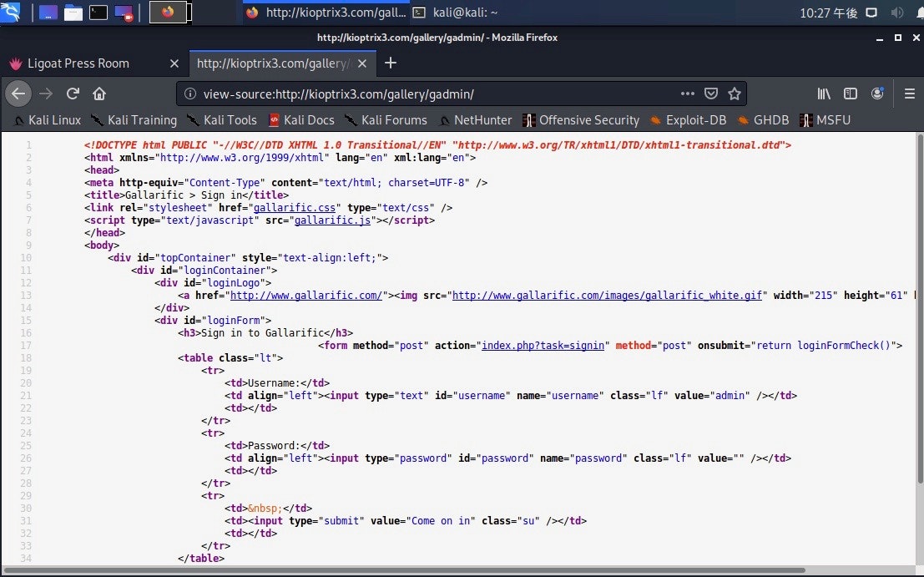Click the 'Come on in' submit value text

[441, 521]
